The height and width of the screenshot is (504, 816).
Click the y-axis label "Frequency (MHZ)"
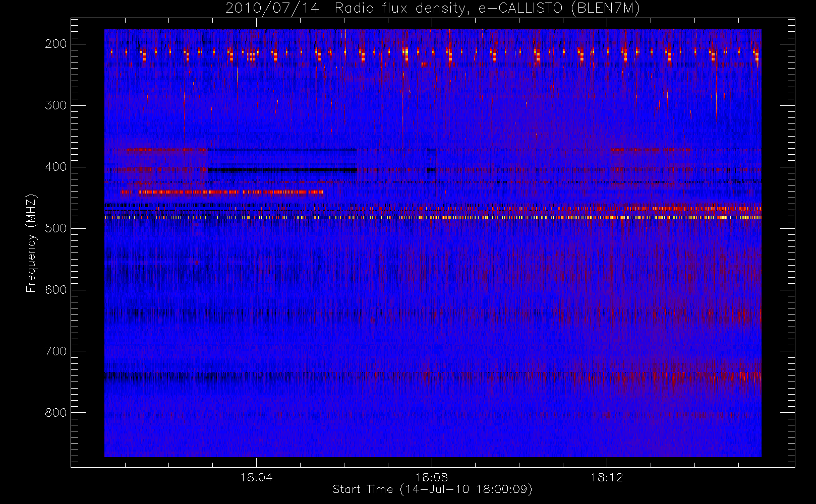pos(31,243)
